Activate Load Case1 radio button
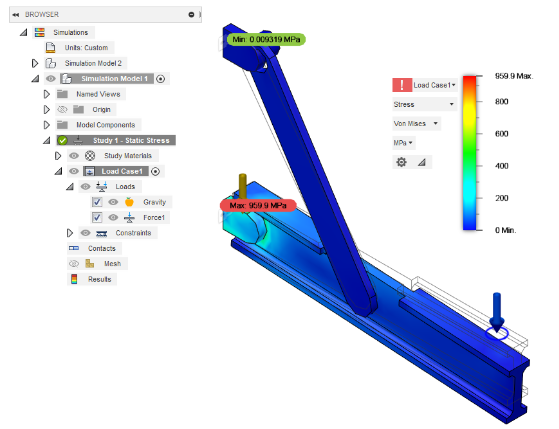The width and height of the screenshot is (559, 429). point(155,172)
